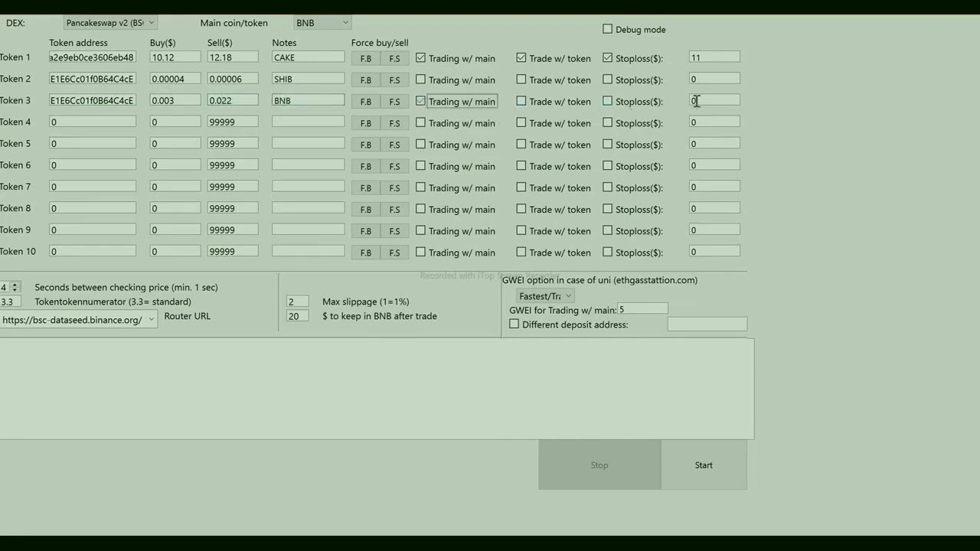The image size is (980, 551).
Task: Open the Fastest/Tra GWEI option dropdown
Action: pos(545,296)
